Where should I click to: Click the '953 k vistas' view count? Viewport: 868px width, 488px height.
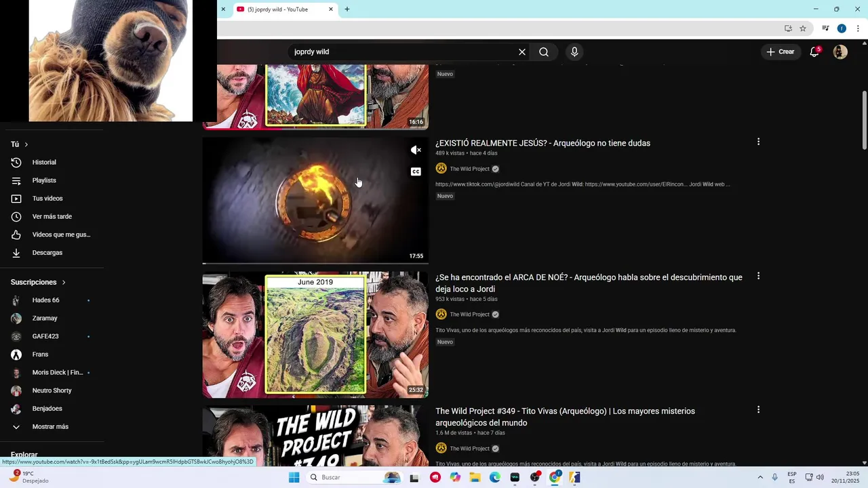click(450, 299)
